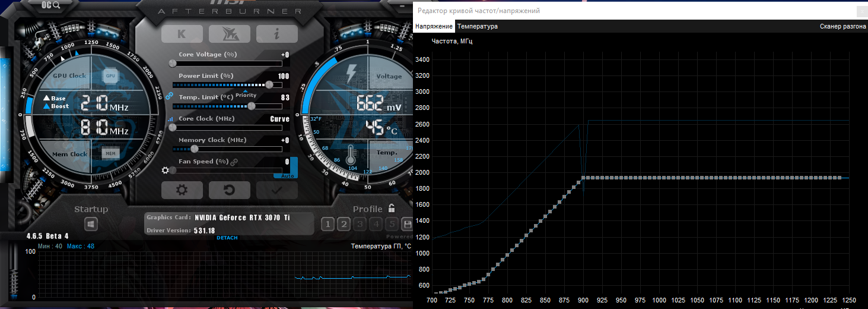Click Fan Speed value 0 field

[287, 162]
